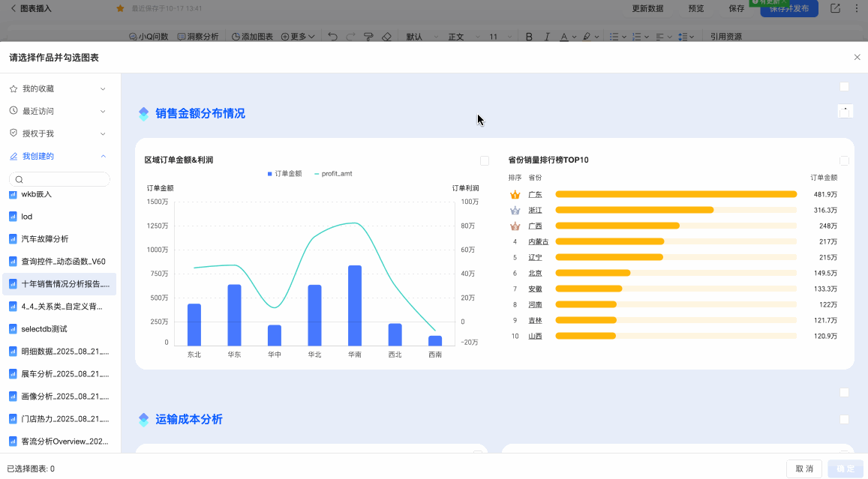Image resolution: width=868 pixels, height=479 pixels.
Task: Check the 省份销量排行榜TOP10 chart checkbox
Action: tap(844, 160)
